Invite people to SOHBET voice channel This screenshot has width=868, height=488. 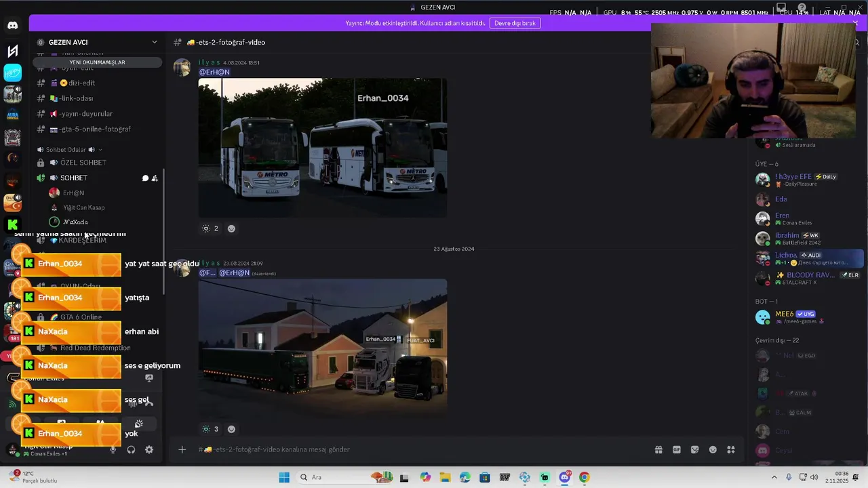pyautogui.click(x=155, y=178)
